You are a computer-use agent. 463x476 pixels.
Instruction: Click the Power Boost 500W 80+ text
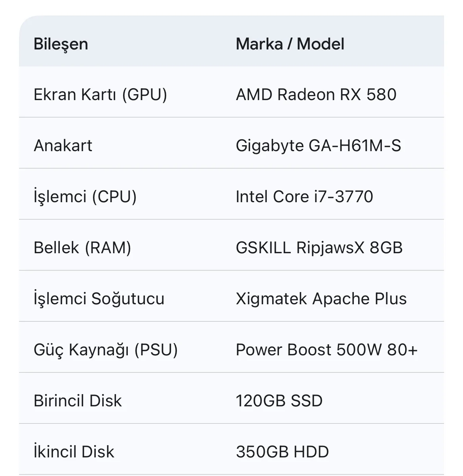click(x=326, y=350)
